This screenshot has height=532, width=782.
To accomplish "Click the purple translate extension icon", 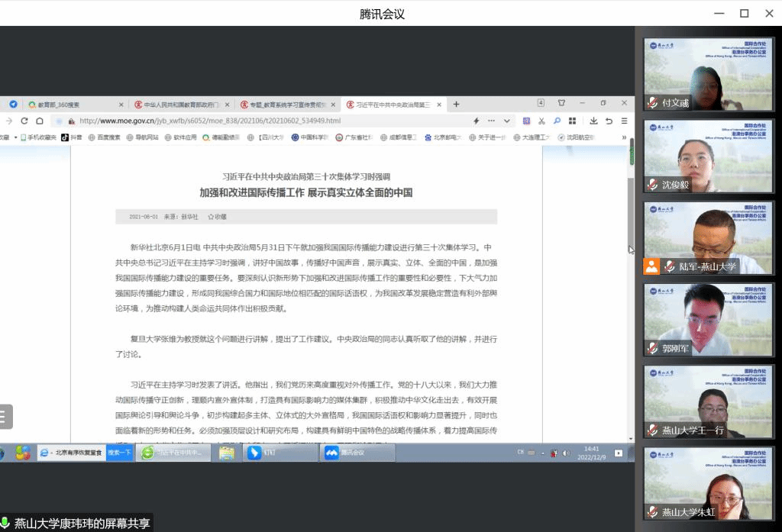I will [526, 121].
